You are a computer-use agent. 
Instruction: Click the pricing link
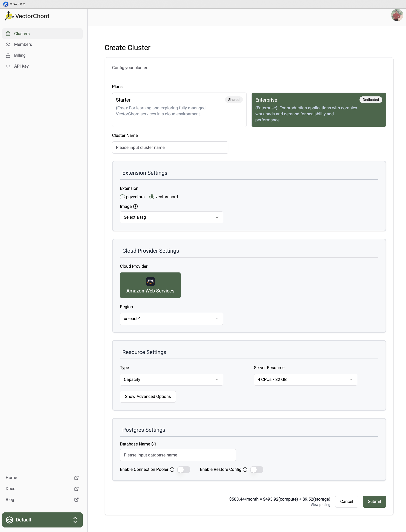pyautogui.click(x=325, y=505)
